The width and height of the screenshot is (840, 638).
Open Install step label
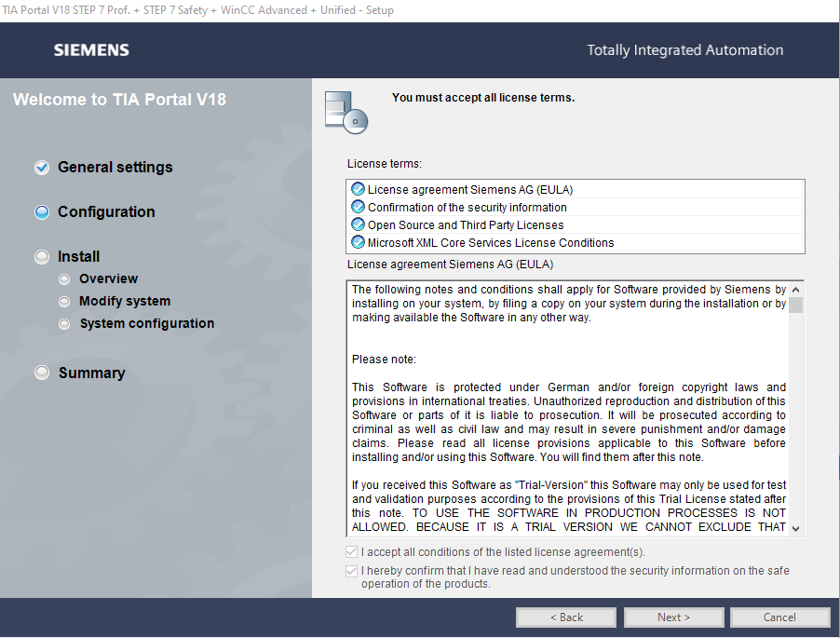tap(79, 256)
